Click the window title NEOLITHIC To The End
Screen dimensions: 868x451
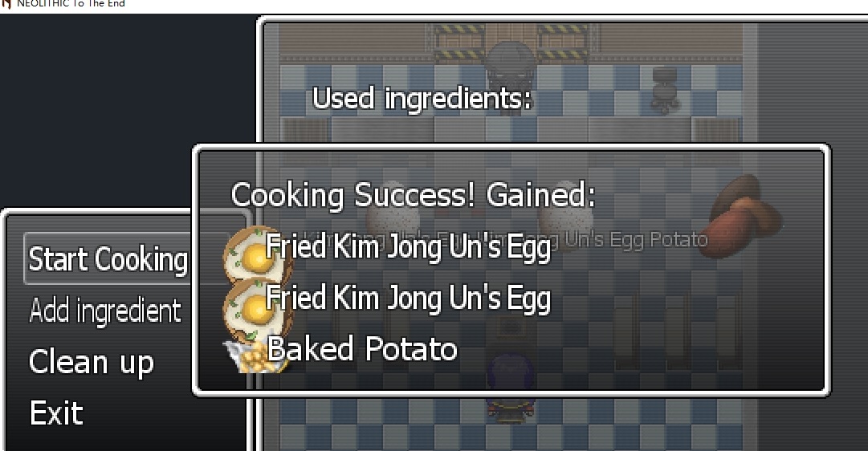click(x=71, y=3)
